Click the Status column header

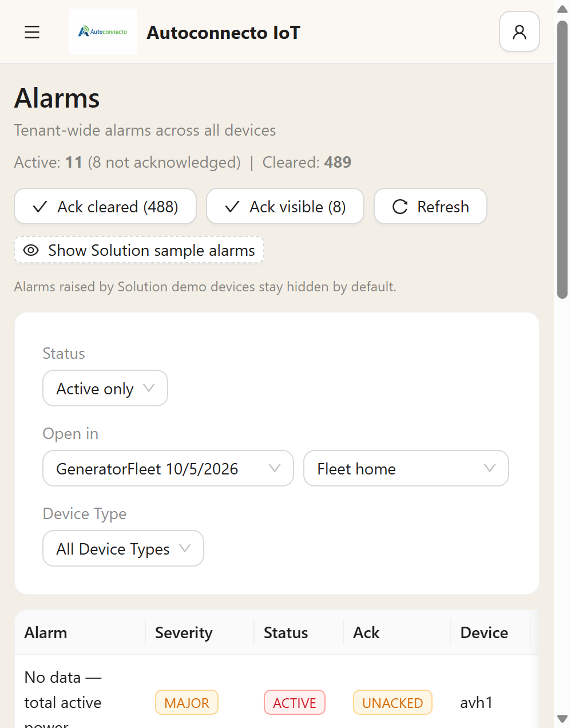299,632
